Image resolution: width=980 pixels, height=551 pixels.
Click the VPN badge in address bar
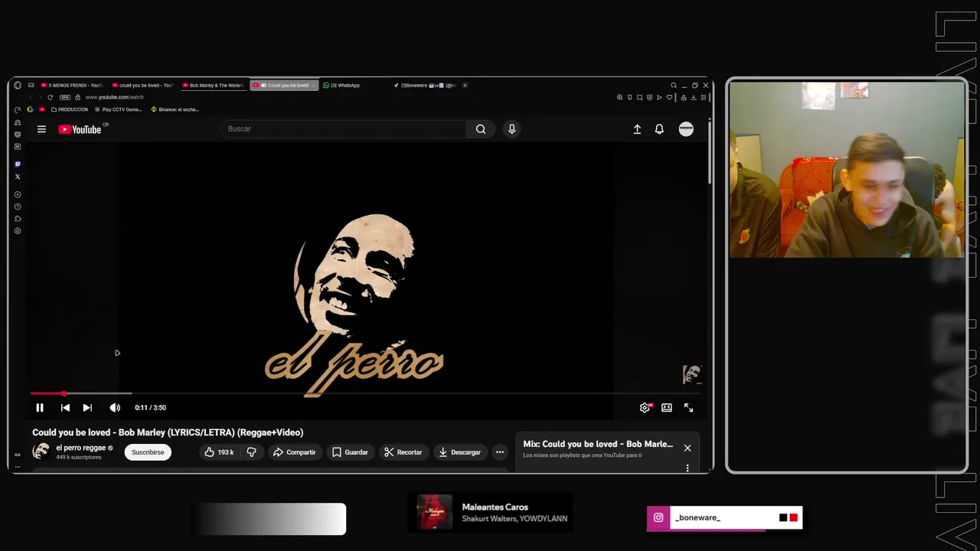tap(65, 97)
